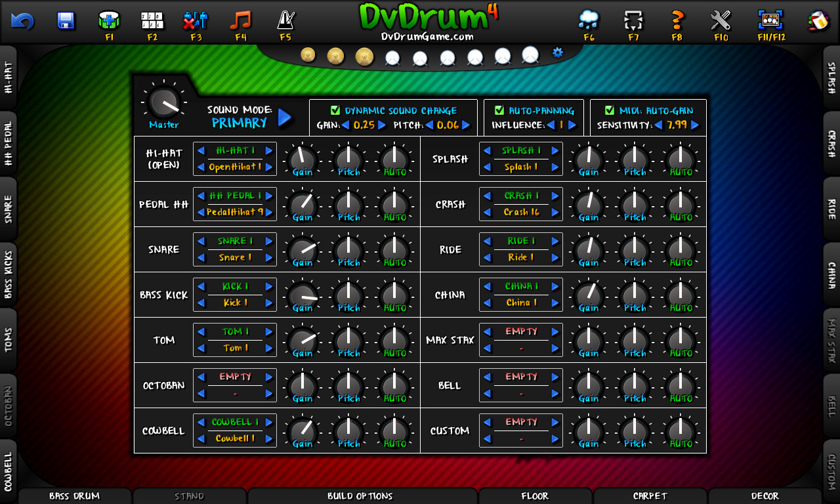Select the previous Kick 1 sample
Screen dimensions: 840x504
pos(201,303)
